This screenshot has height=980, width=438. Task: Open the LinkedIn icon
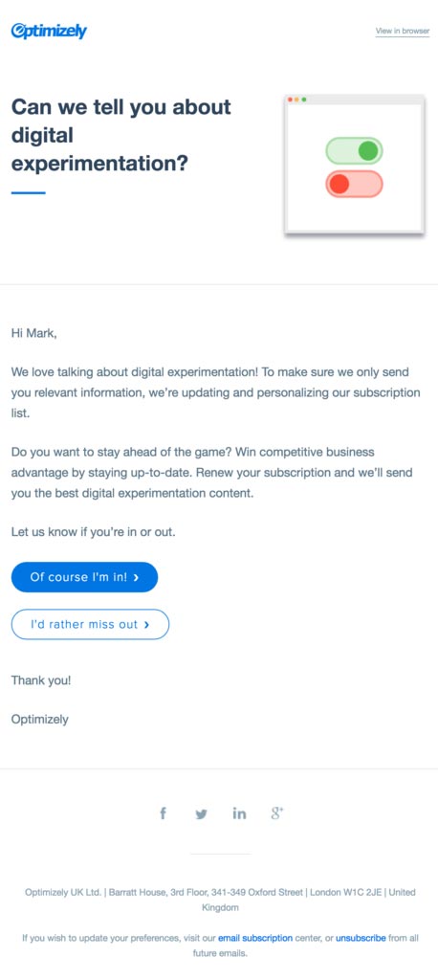coord(239,813)
